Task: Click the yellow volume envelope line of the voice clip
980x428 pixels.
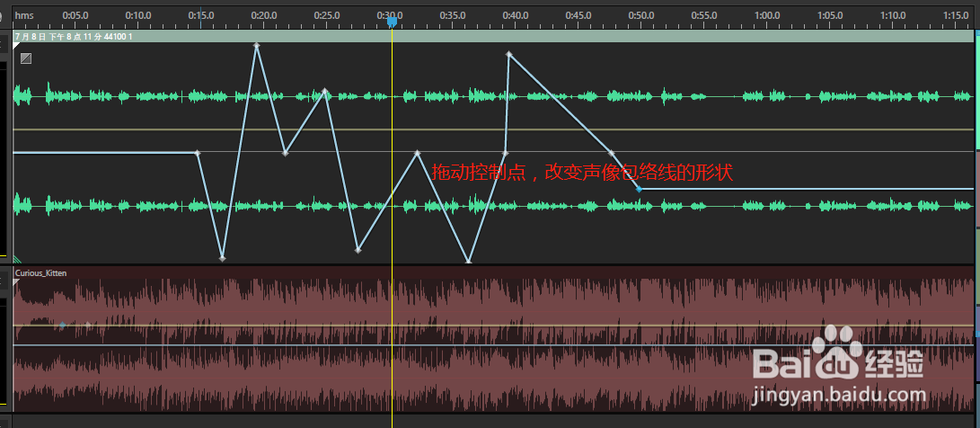Action: tap(494, 129)
